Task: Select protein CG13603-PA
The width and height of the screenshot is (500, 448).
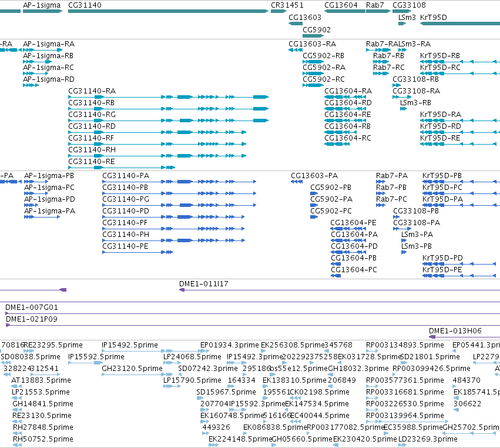Action: 297,182
